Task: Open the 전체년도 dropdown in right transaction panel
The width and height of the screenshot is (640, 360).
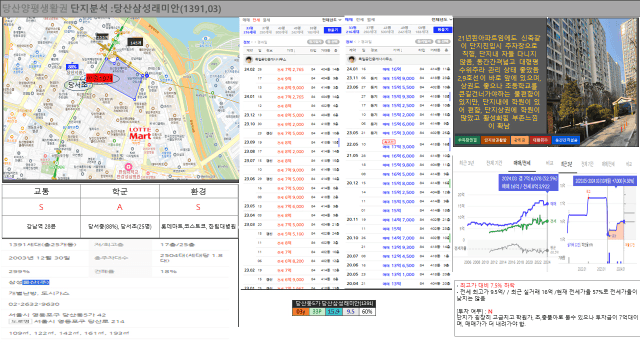Action: click(x=442, y=20)
